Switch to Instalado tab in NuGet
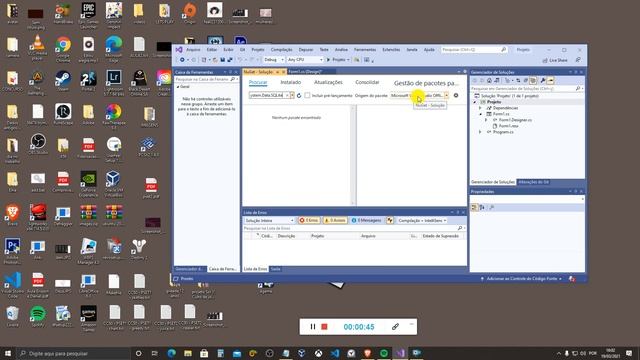The width and height of the screenshot is (640, 360). click(291, 82)
